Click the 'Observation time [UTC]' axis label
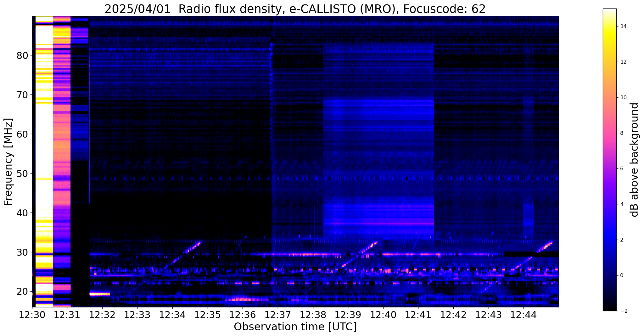 pos(295,327)
